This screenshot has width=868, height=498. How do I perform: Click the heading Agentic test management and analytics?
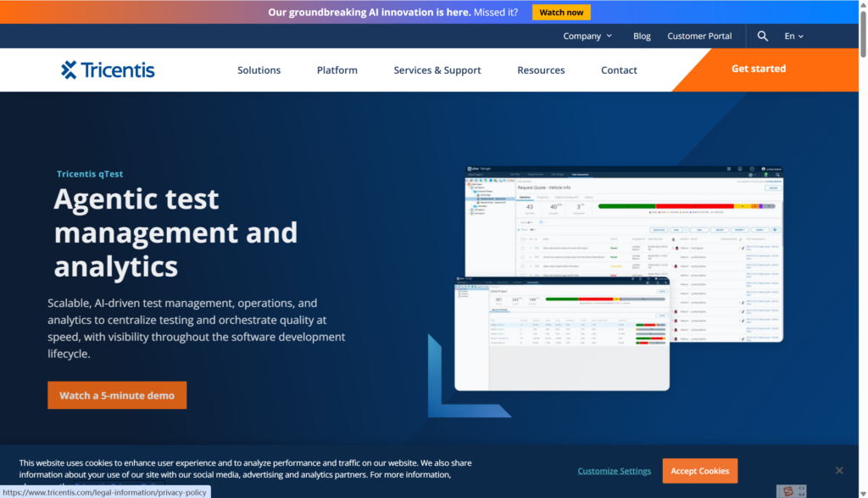tap(175, 232)
